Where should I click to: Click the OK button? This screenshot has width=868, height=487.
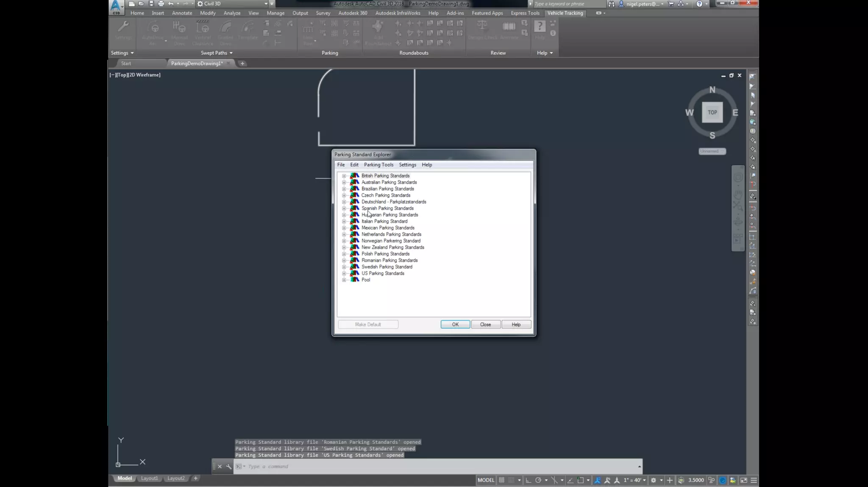pos(455,324)
